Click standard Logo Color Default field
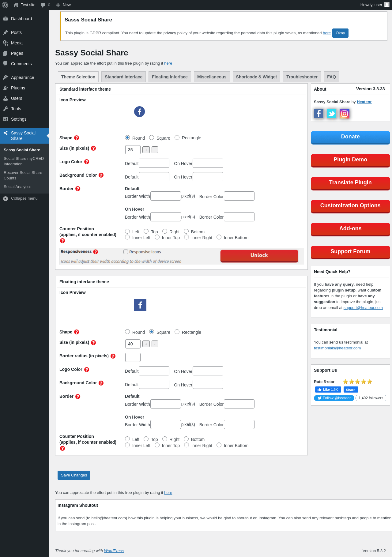 [x=154, y=163]
